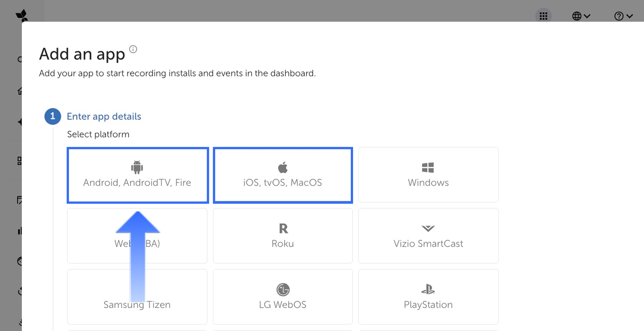Expand the globe language dropdown
Image resolution: width=644 pixels, height=331 pixels.
[581, 16]
